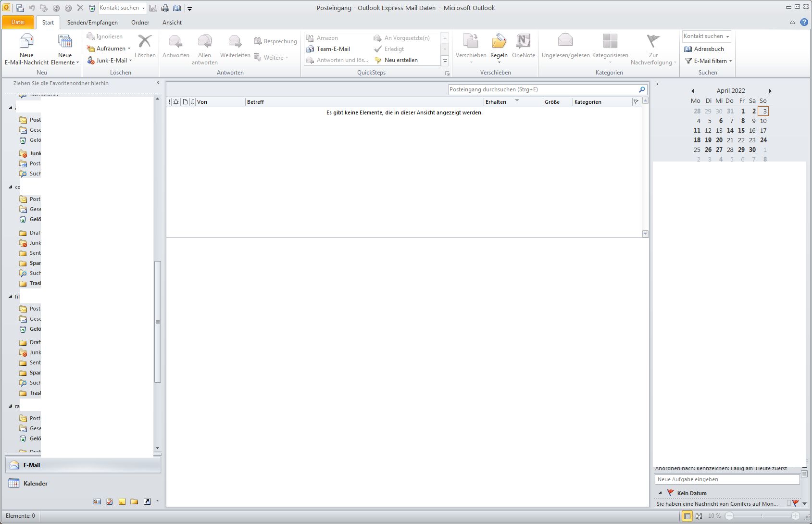The image size is (812, 524).
Task: Switch to Reading view in status bar
Action: click(699, 516)
